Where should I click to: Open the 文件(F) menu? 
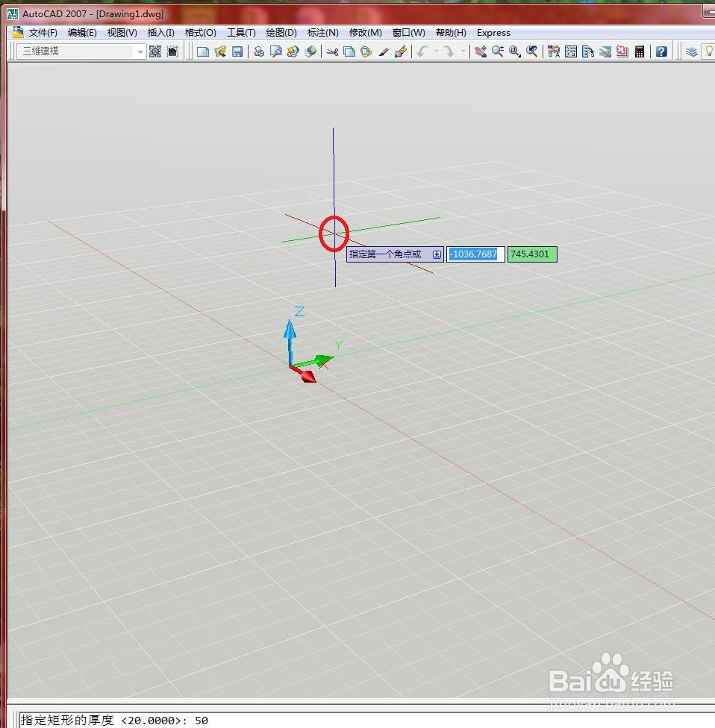pos(43,33)
